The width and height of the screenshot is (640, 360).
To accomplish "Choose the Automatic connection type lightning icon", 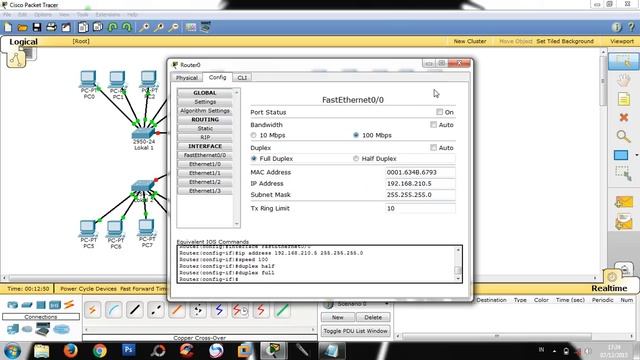I will 93,310.
